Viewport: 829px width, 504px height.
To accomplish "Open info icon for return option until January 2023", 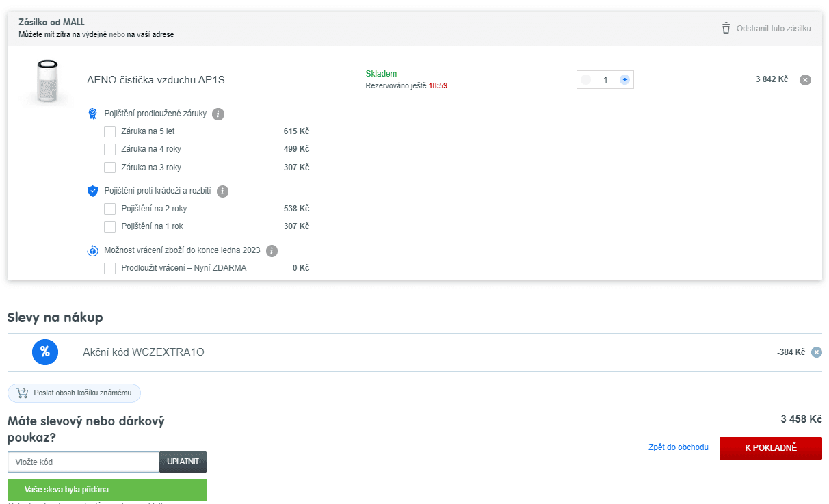I will [272, 250].
